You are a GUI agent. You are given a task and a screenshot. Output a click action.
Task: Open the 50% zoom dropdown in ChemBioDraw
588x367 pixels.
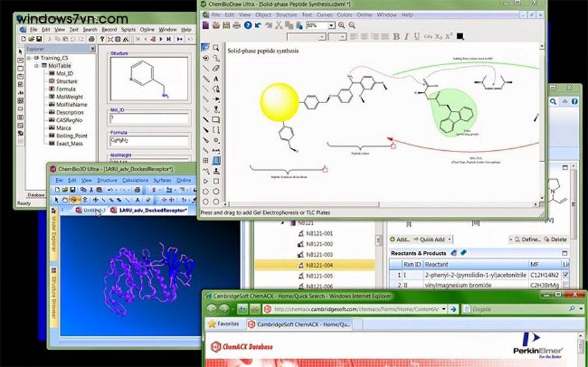tap(331, 25)
